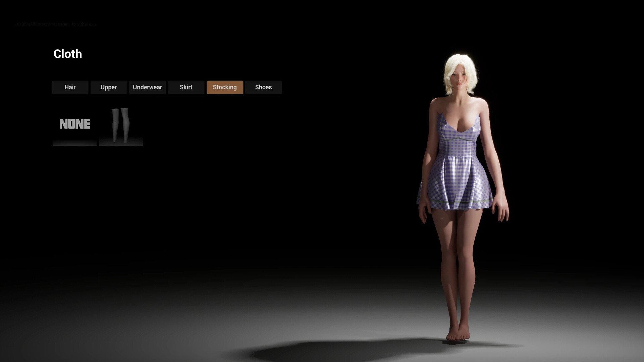Switch the active category from Stocking to Skirt
Screen dimensions: 644x362
point(186,87)
